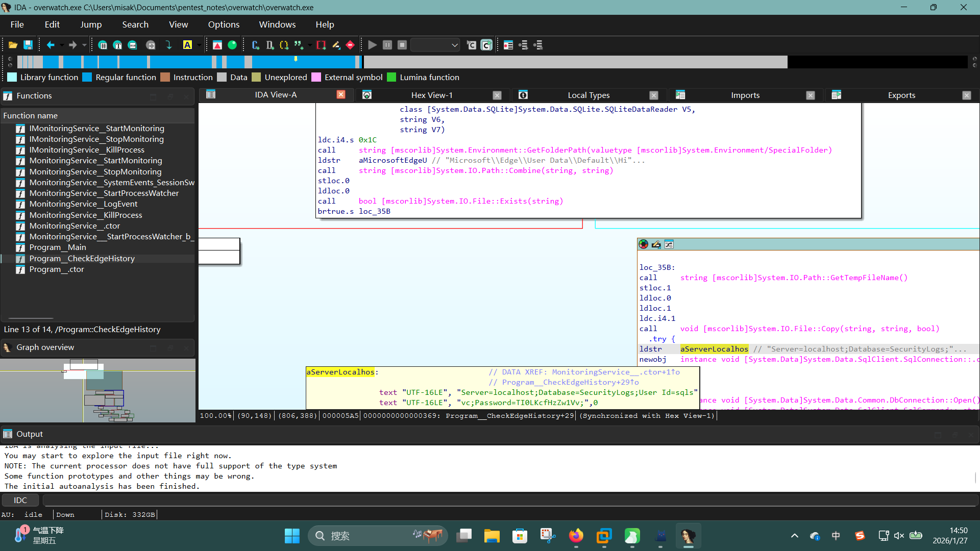Click the Regular function blue color swatch

click(87, 77)
